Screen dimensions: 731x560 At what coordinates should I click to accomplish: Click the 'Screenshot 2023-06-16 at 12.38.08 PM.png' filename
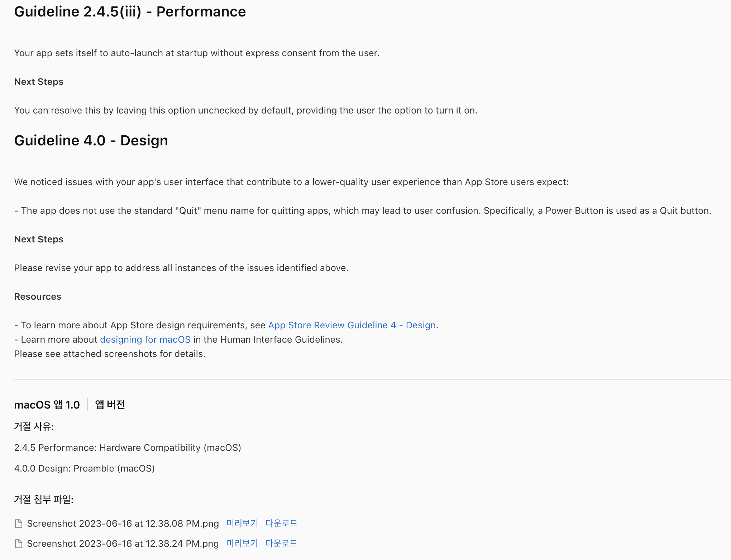[123, 523]
